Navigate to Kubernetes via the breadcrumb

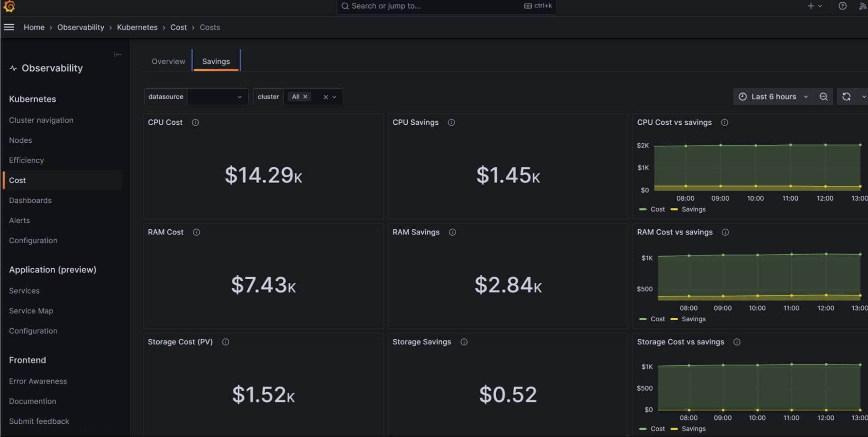[137, 27]
